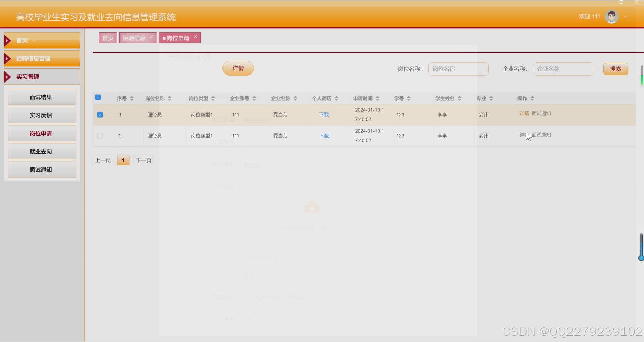
Task: Check the checkbox on row 2
Action: pos(100,136)
